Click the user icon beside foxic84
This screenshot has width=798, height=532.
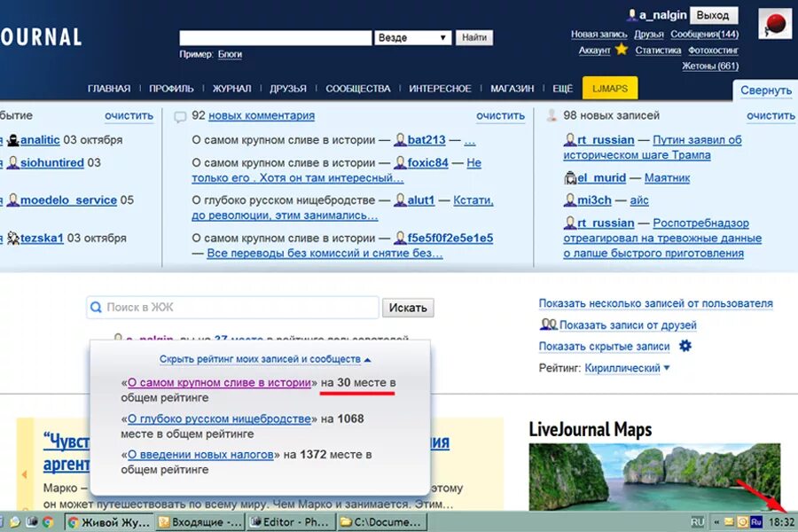pyautogui.click(x=401, y=162)
